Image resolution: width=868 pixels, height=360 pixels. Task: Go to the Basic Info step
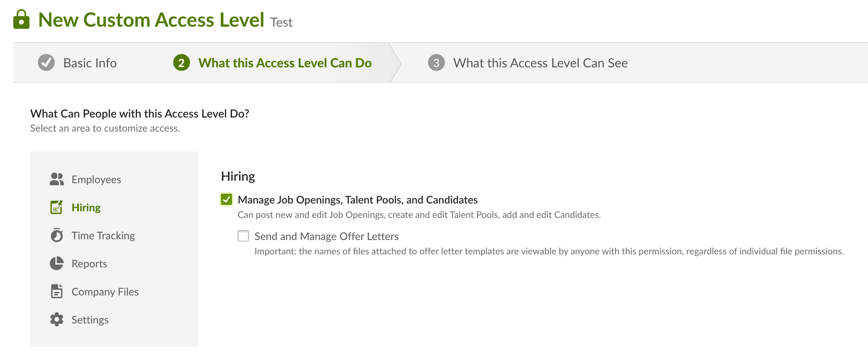click(90, 63)
